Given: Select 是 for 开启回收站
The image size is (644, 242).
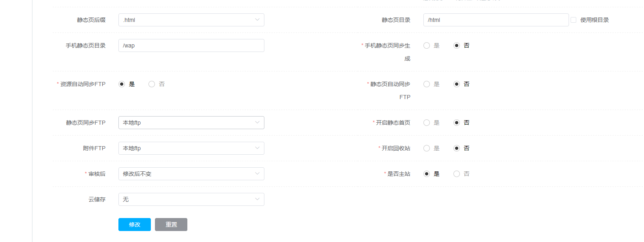Looking at the screenshot, I should pos(427,148).
